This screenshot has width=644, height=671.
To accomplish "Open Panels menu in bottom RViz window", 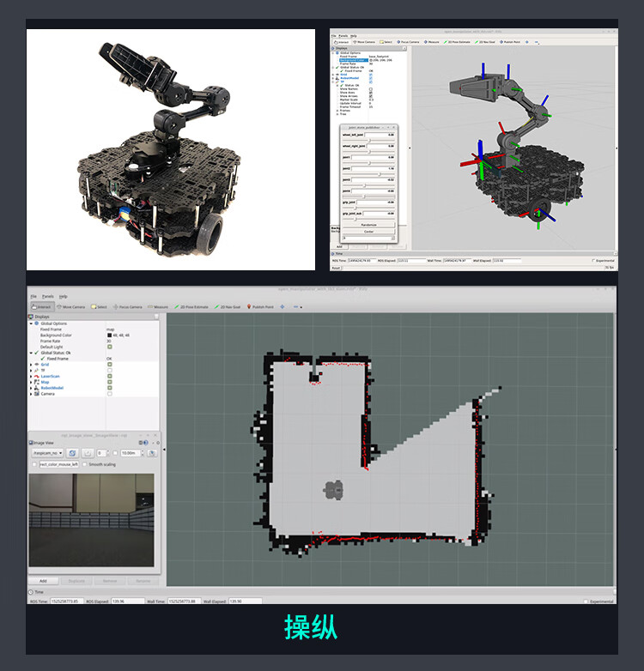I will 48,296.
